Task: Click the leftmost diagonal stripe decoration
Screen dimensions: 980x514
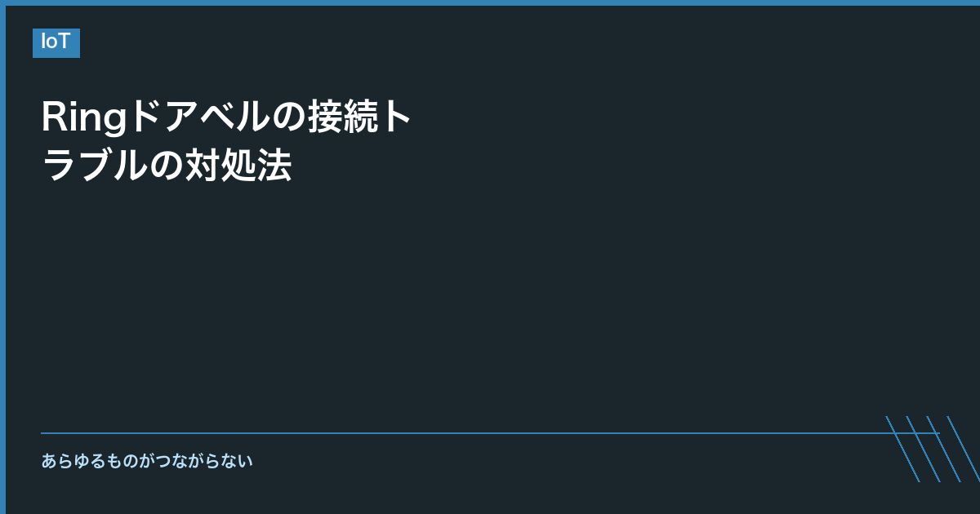Action: pos(902,449)
